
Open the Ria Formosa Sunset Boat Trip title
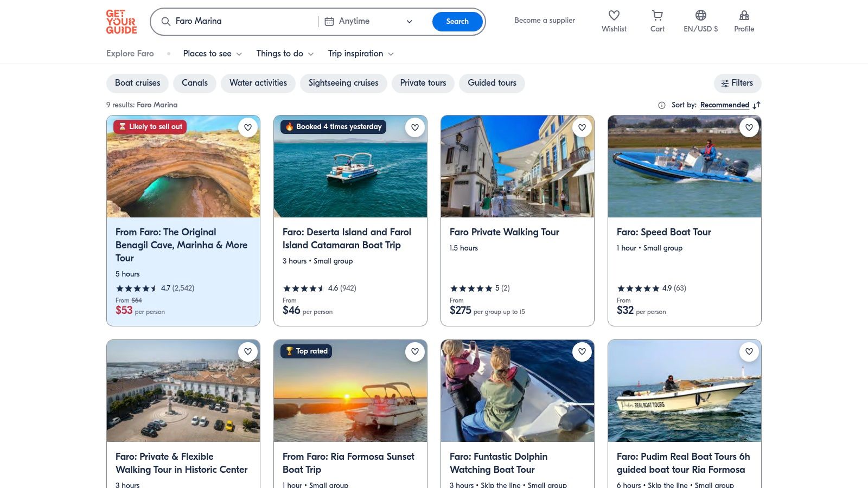coord(348,463)
